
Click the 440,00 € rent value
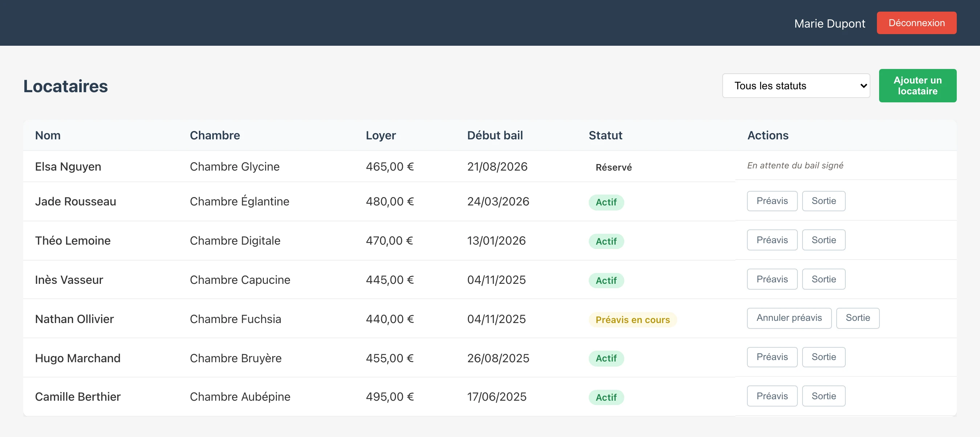[389, 319]
